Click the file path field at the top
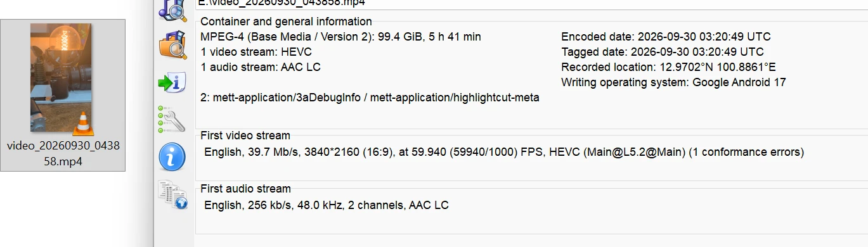The height and width of the screenshot is (247, 868). tap(531, 3)
